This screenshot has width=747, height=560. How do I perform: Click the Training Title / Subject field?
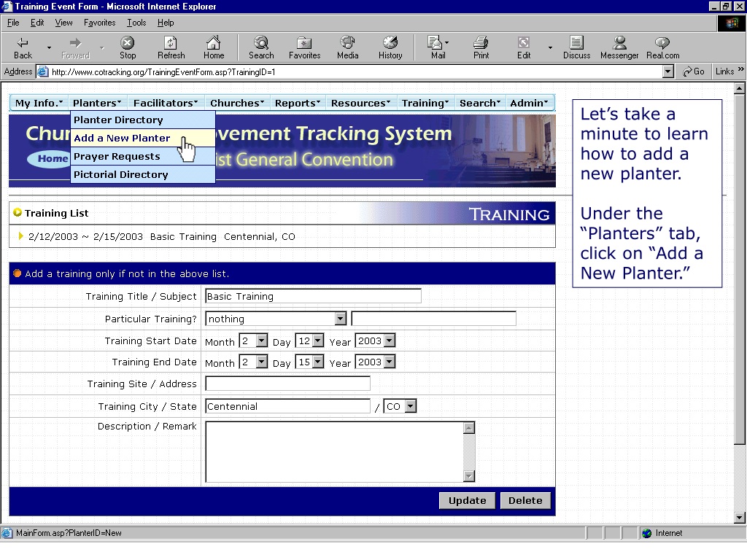(313, 296)
